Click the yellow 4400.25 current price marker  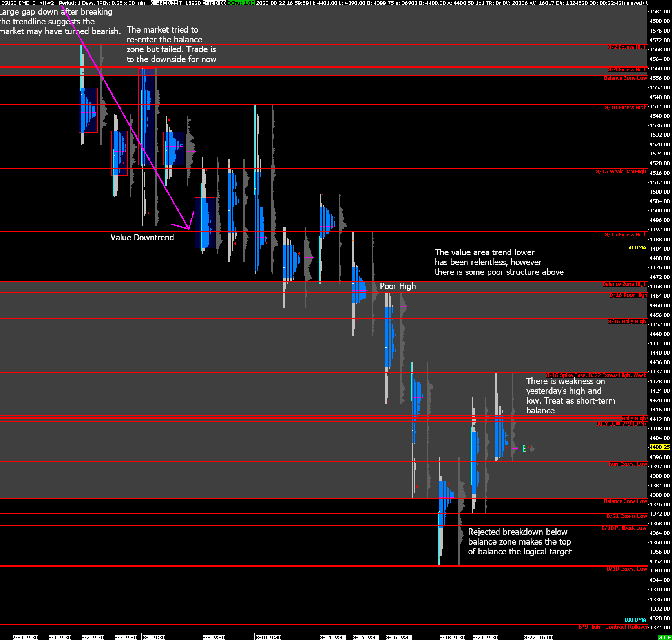coord(659,447)
